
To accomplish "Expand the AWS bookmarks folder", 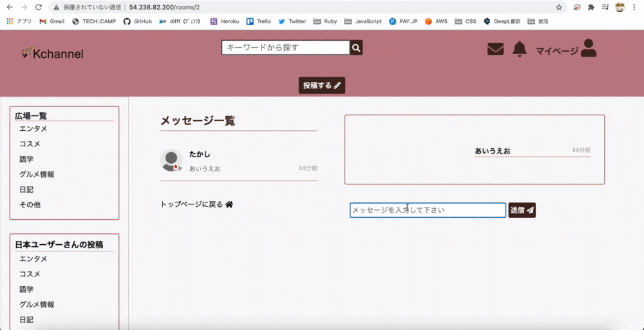I will 436,21.
